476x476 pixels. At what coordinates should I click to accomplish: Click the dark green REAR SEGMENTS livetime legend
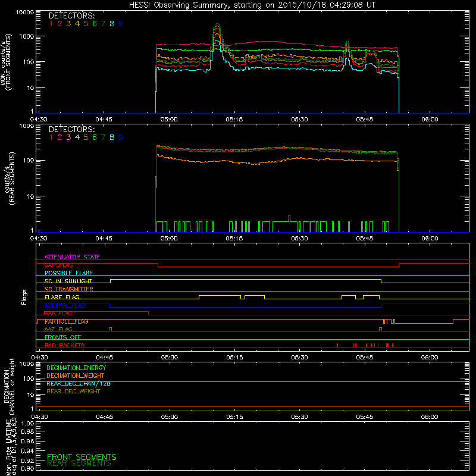click(79, 464)
